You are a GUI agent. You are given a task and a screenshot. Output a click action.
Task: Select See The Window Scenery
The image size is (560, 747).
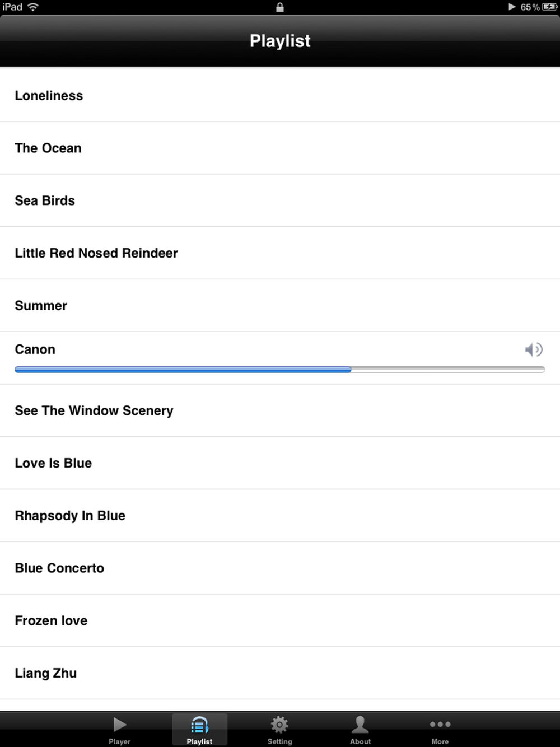pos(94,410)
